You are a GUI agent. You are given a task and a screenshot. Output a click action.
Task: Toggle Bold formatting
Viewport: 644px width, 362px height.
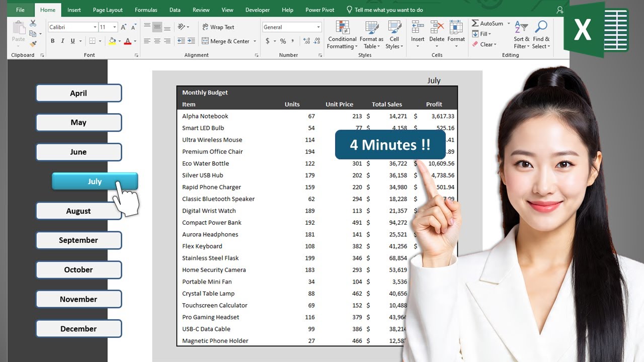pyautogui.click(x=52, y=41)
